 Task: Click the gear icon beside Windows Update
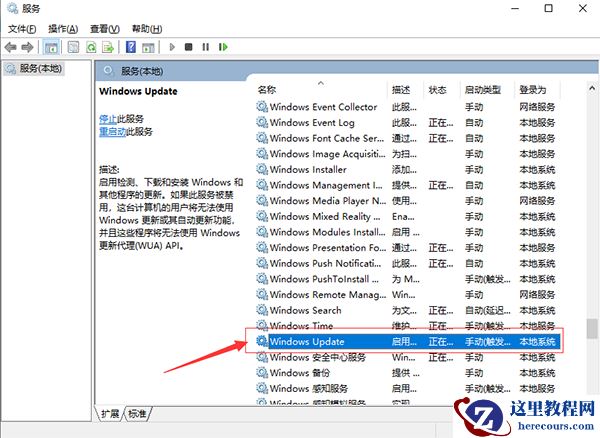(x=262, y=341)
